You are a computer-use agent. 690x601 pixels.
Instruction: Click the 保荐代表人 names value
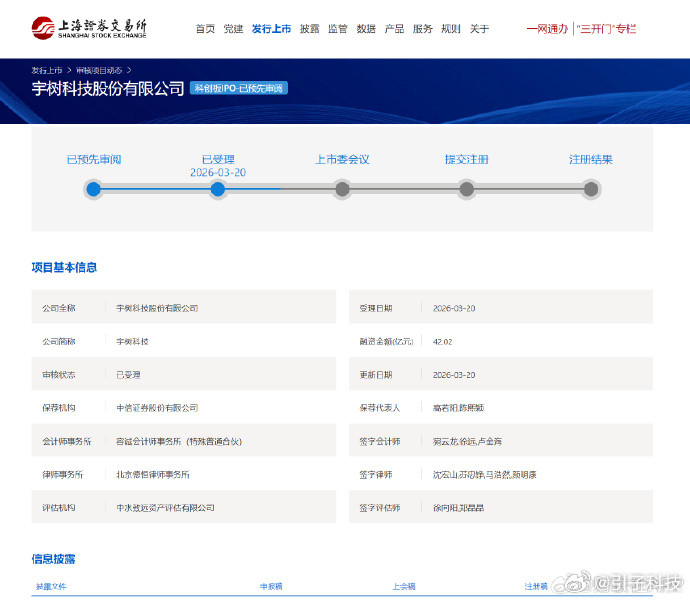(x=459, y=408)
